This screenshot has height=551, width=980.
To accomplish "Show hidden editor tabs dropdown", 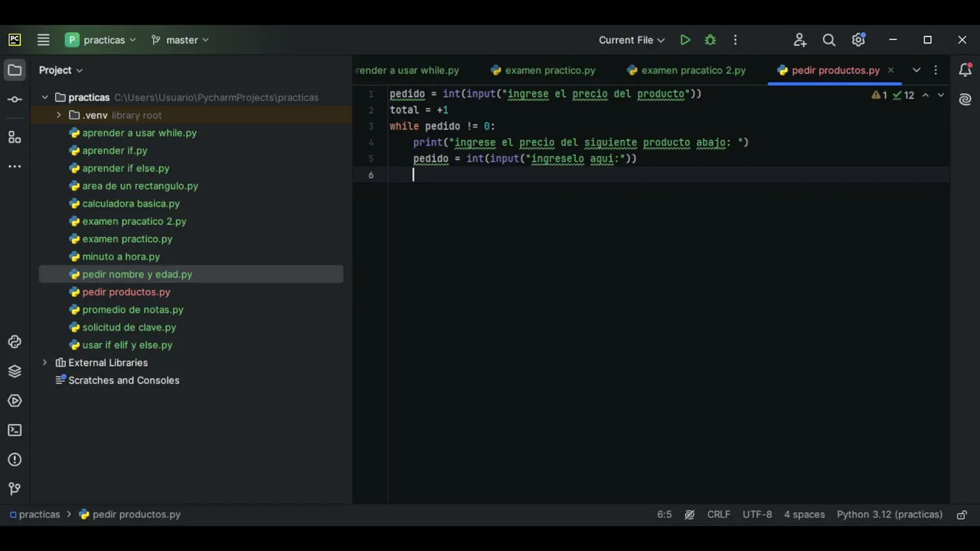I will point(916,70).
